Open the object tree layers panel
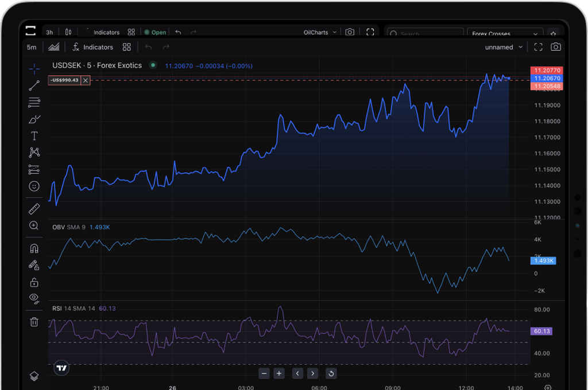 (x=34, y=376)
